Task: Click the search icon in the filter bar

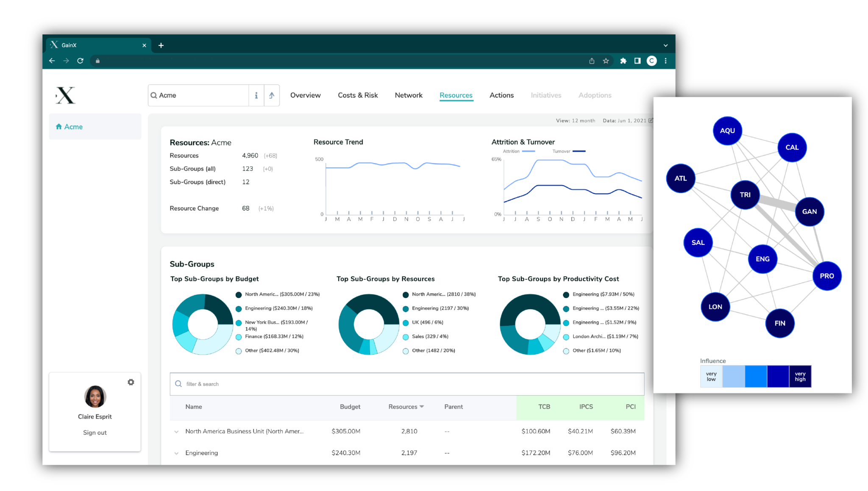Action: point(178,384)
